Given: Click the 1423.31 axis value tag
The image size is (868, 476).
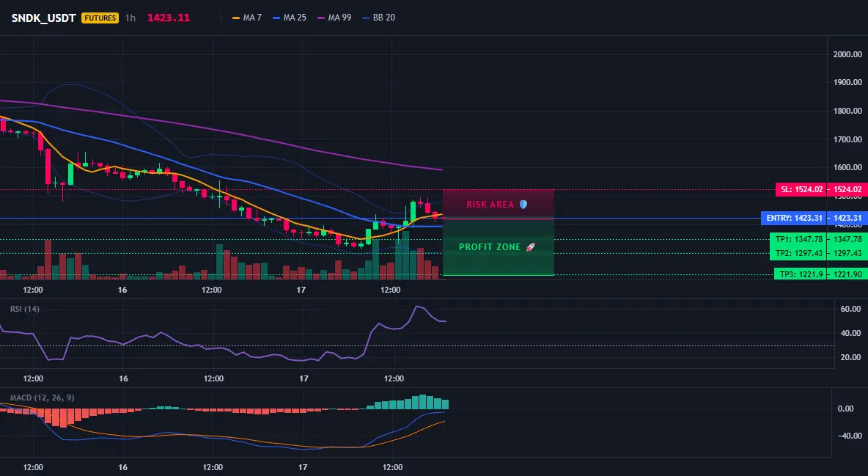Looking at the screenshot, I should tap(847, 219).
